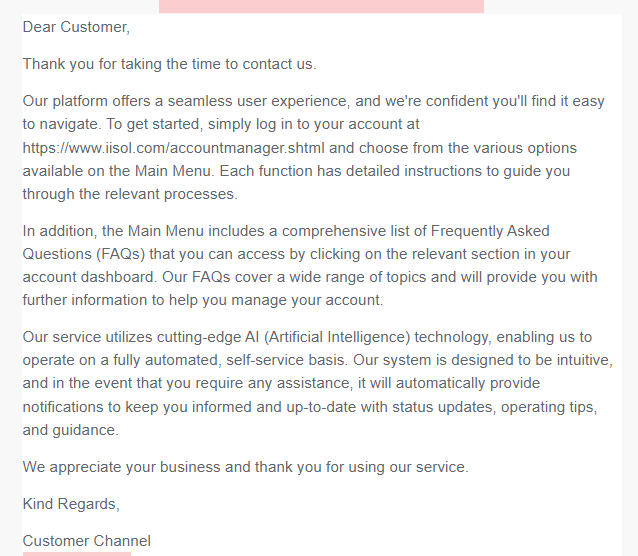The image size is (638, 556).
Task: Click the 'Kind Regards,' closing line
Action: pyautogui.click(x=71, y=503)
